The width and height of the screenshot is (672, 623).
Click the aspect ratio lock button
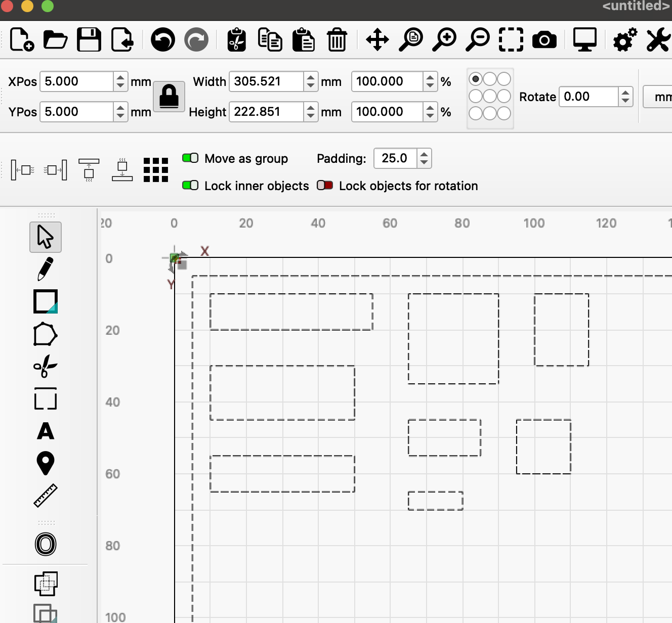pos(169,96)
